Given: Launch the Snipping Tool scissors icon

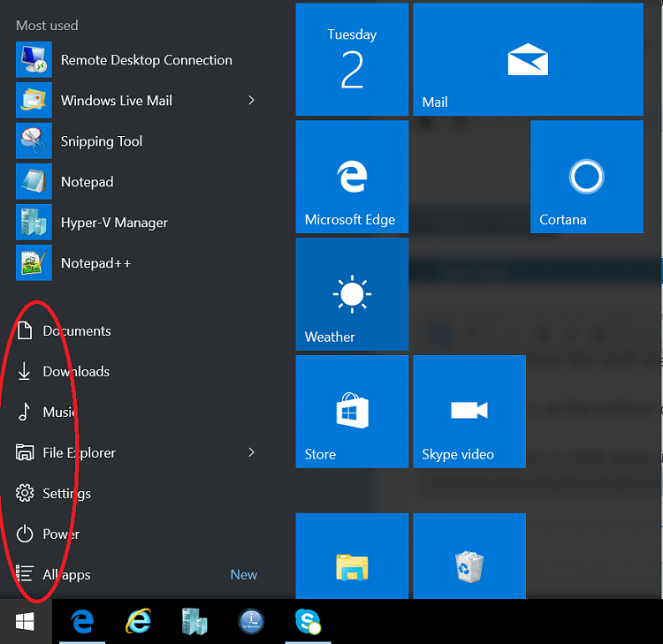Looking at the screenshot, I should [34, 140].
